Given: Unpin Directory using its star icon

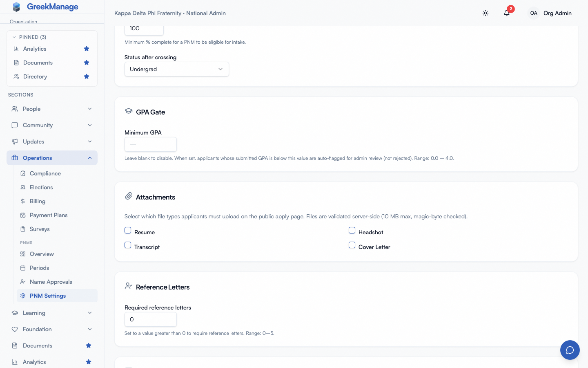Looking at the screenshot, I should [x=87, y=76].
